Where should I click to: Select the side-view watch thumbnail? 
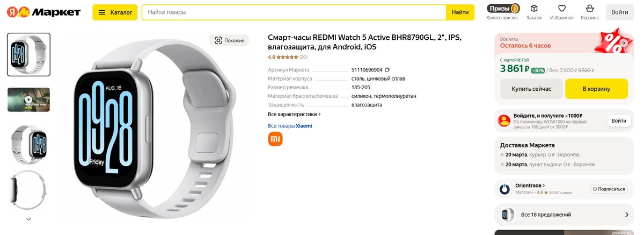pyautogui.click(x=28, y=190)
